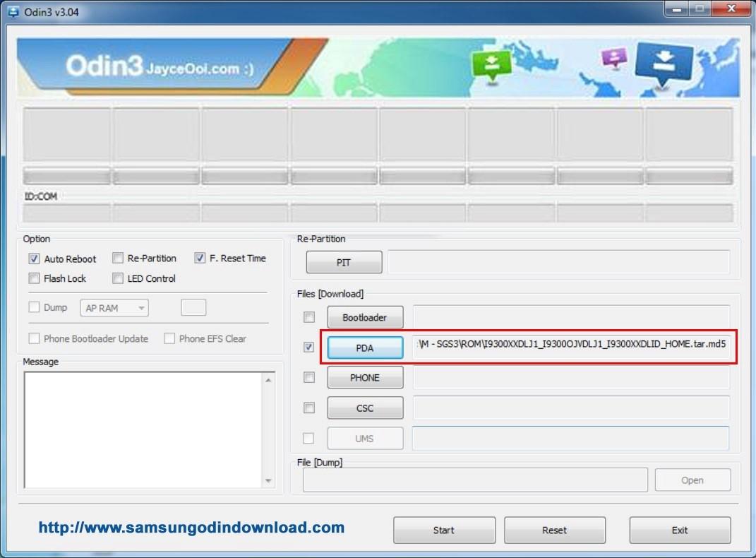This screenshot has height=558, width=756.
Task: Tick the UMS file checkbox
Action: pyautogui.click(x=308, y=438)
